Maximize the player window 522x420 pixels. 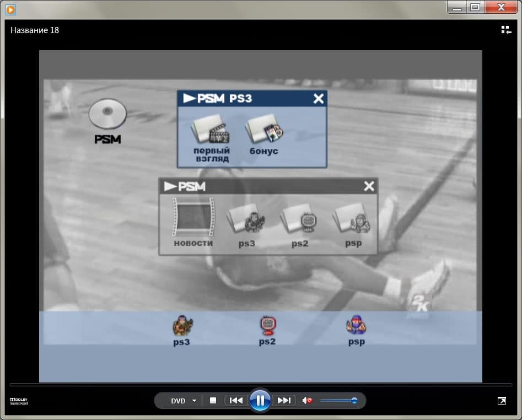coord(475,7)
